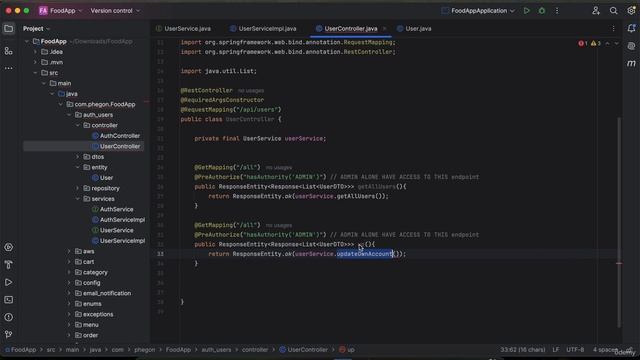Open the Services tool window icon

pos(8,247)
